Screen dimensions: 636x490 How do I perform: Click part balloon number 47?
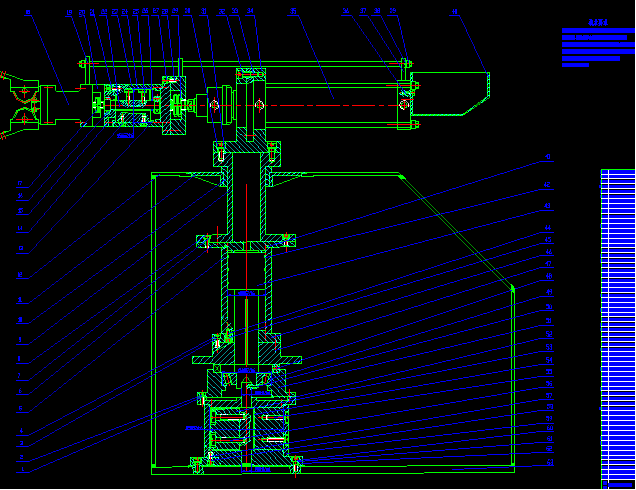click(x=548, y=264)
